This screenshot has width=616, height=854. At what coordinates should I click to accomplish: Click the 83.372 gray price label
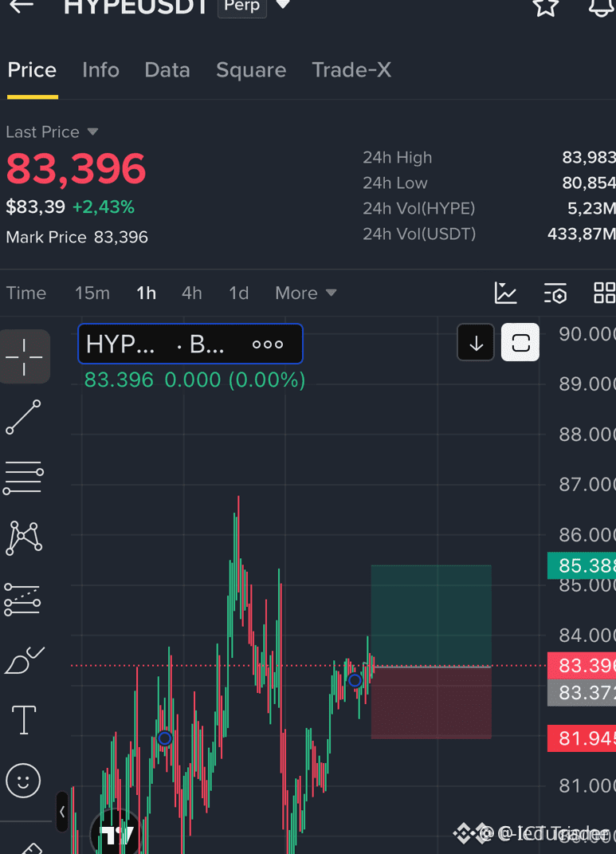click(582, 693)
